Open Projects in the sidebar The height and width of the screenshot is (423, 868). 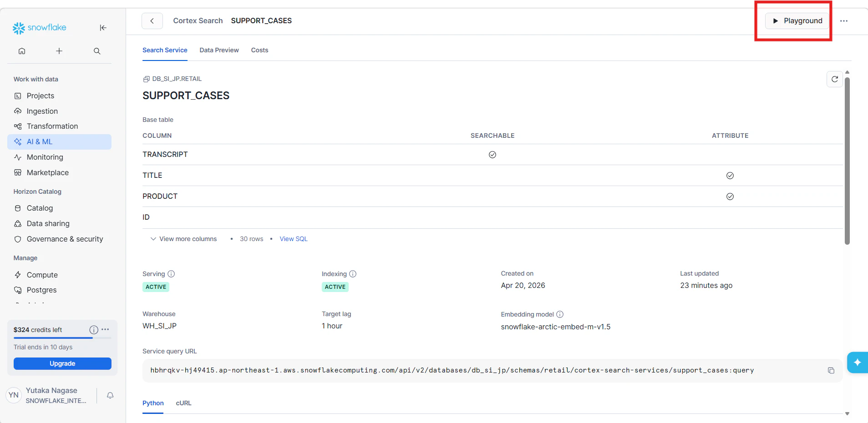pyautogui.click(x=60, y=96)
